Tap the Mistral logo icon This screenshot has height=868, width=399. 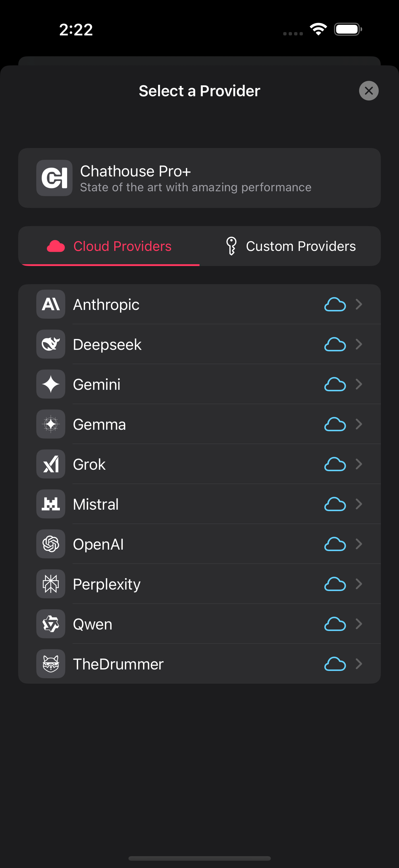pyautogui.click(x=51, y=504)
